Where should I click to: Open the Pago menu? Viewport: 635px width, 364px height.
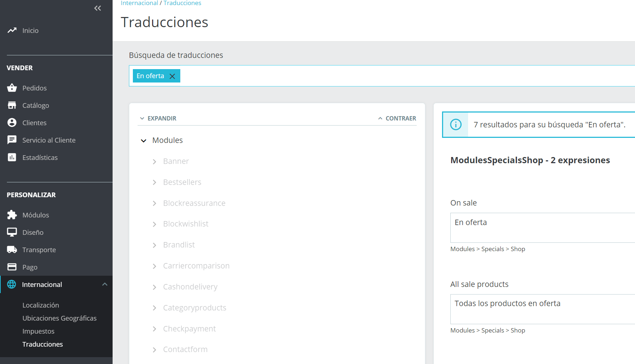coord(30,267)
